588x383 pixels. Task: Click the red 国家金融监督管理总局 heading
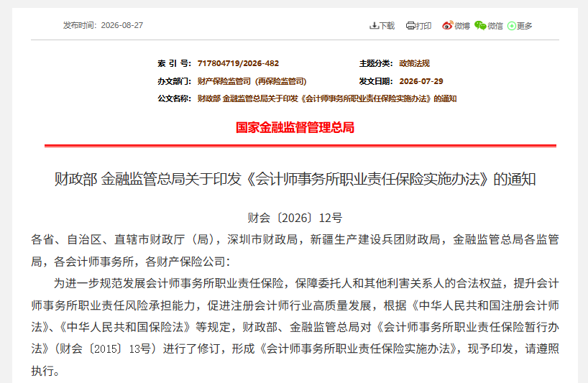pyautogui.click(x=295, y=127)
